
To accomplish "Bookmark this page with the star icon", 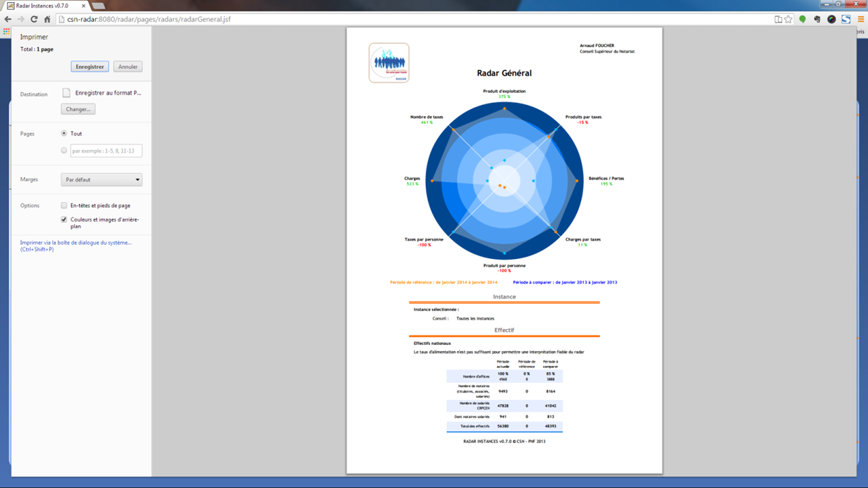I will 788,20.
